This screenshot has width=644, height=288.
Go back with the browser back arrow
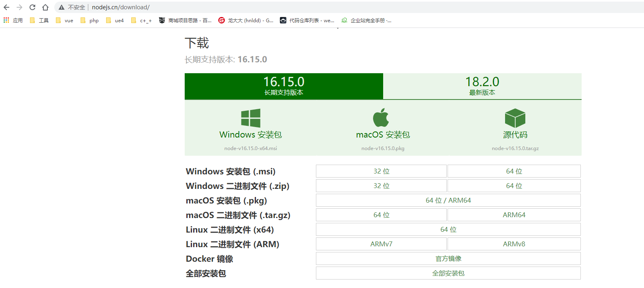[x=6, y=7]
